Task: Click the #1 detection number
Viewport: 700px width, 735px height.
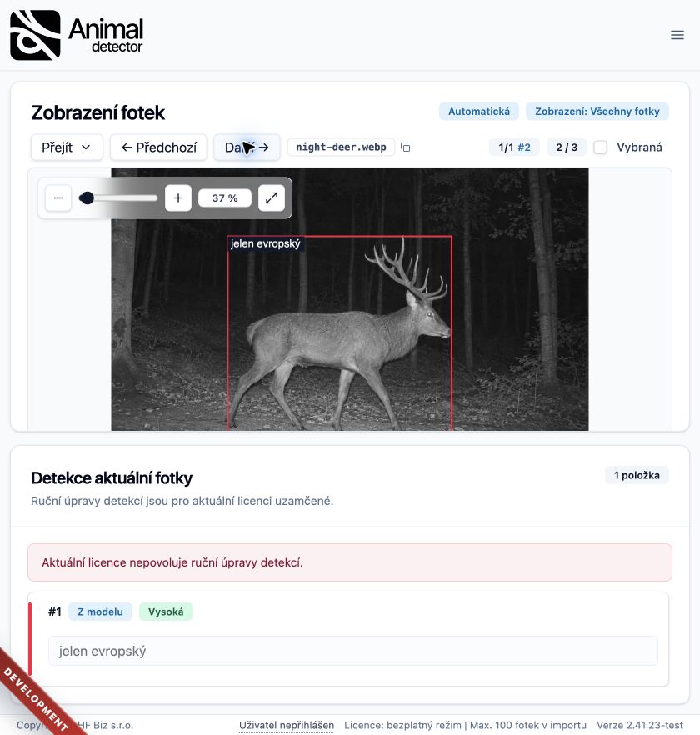Action: 55,612
